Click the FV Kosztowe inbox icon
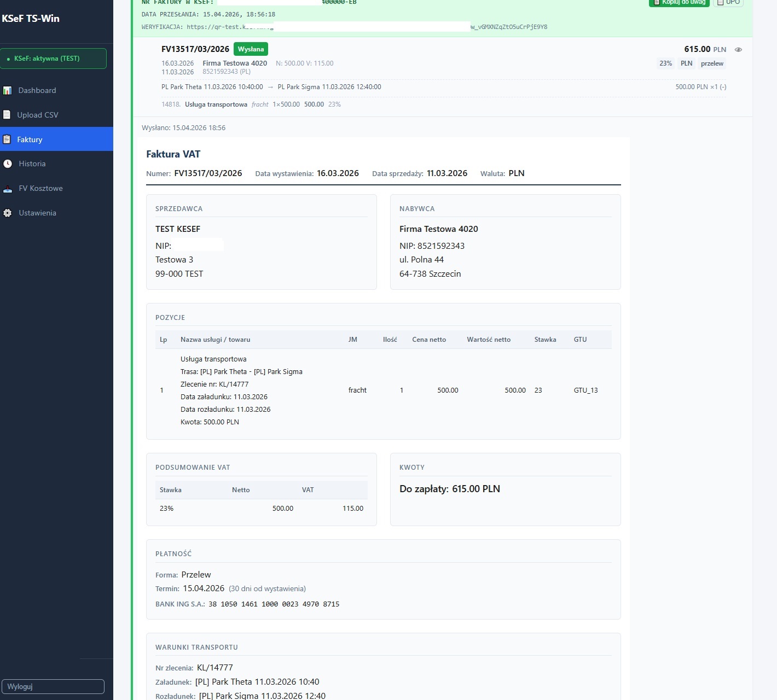The width and height of the screenshot is (777, 700). (8, 189)
